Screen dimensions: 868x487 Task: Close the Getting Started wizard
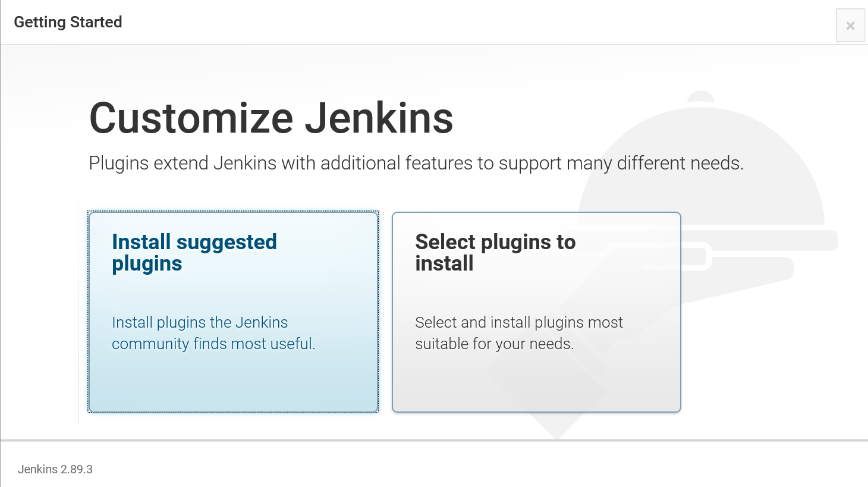(x=850, y=26)
